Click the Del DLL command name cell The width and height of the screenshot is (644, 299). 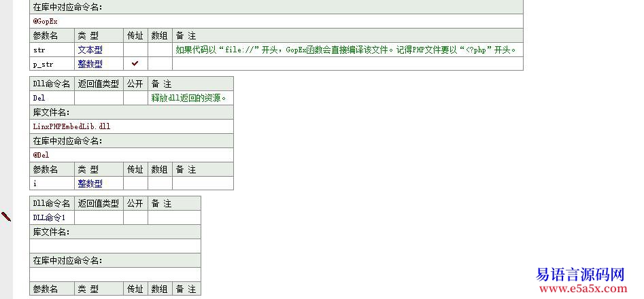click(x=39, y=98)
